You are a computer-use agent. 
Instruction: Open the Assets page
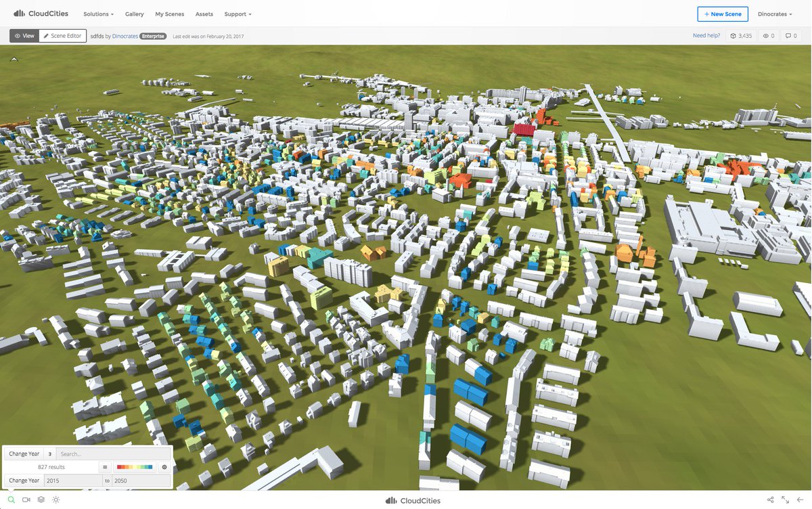pos(204,14)
